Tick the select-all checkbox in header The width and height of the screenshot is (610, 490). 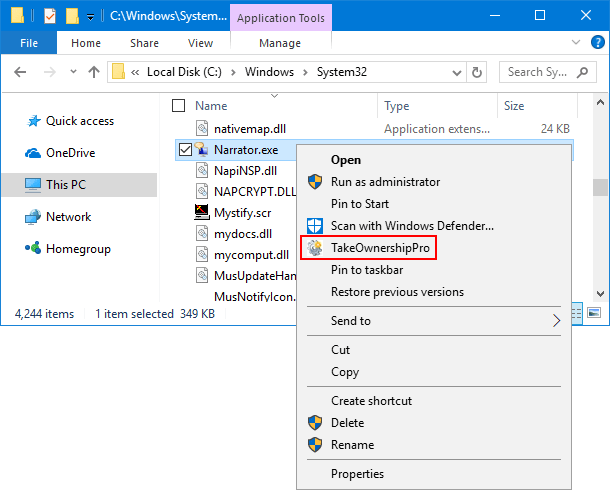[179, 105]
